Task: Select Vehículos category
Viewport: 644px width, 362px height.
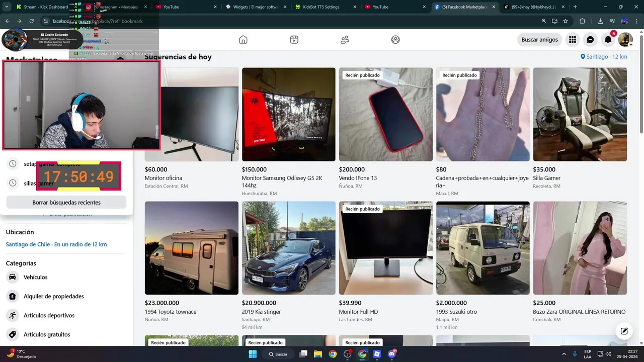Action: [66, 277]
